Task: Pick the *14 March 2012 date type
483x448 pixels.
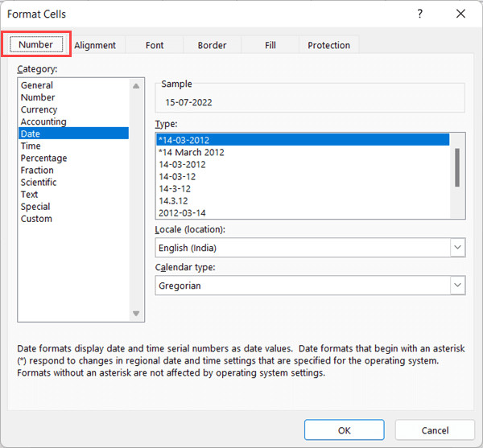Action: (192, 152)
